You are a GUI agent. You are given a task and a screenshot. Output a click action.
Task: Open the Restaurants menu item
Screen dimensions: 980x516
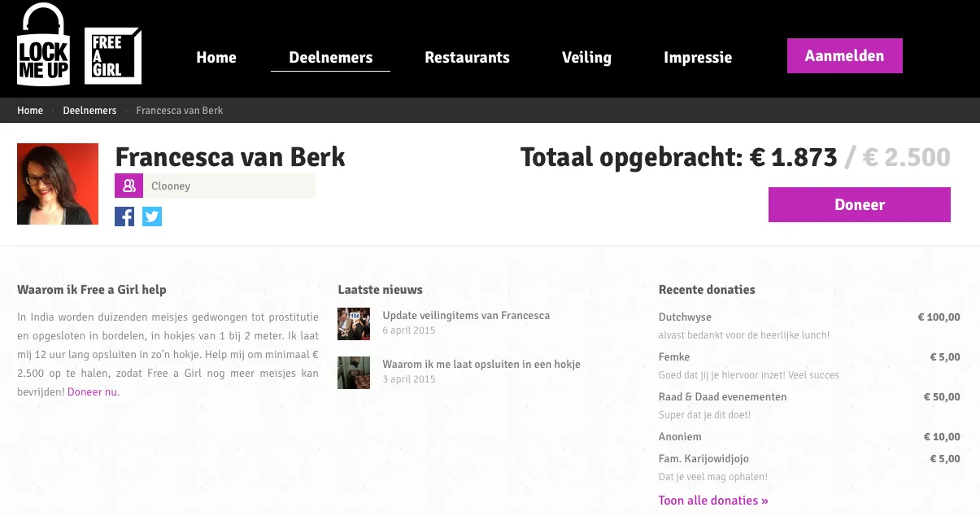pos(467,58)
